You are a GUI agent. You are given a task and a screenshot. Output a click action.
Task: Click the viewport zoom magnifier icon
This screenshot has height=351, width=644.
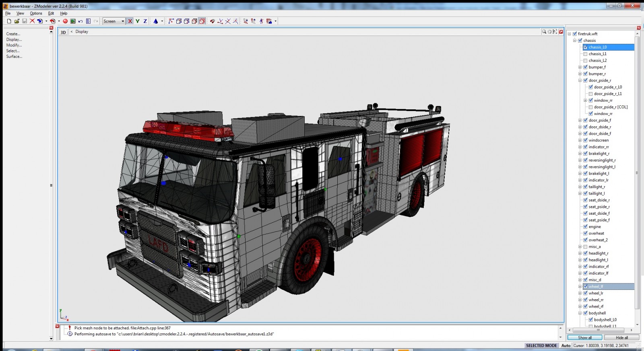pos(544,32)
